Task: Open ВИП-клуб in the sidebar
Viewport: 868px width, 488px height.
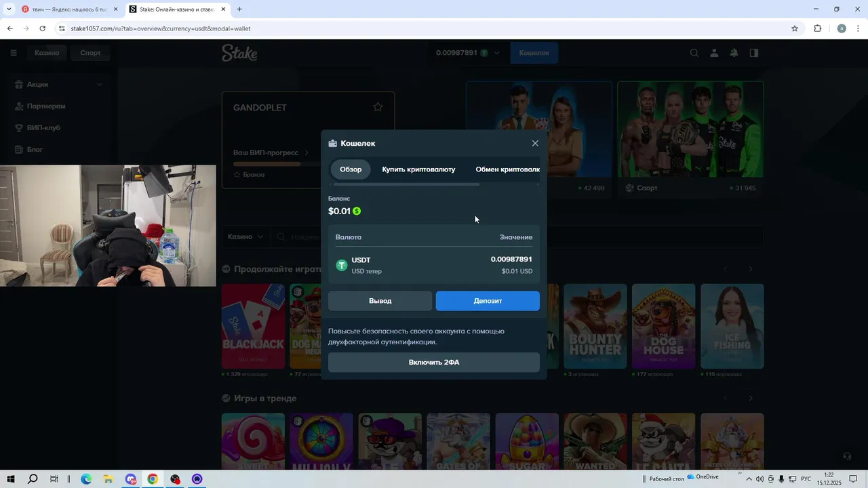Action: point(43,128)
